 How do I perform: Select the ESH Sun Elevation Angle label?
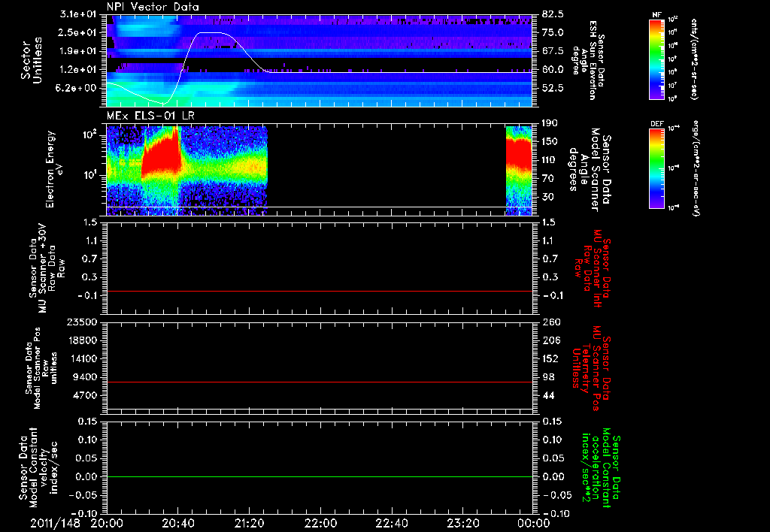[588, 60]
